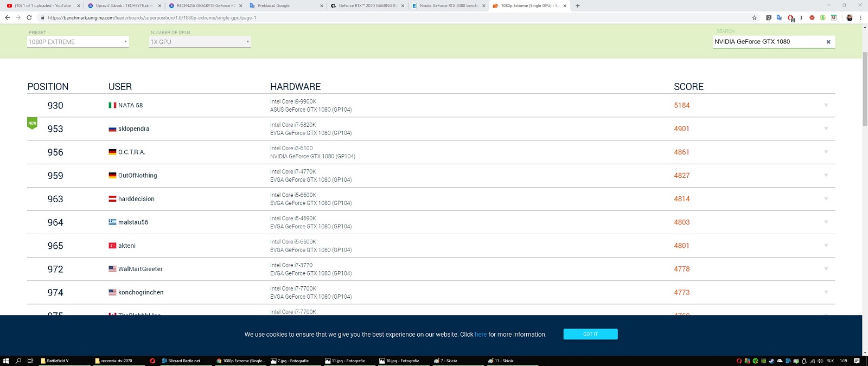Open the 1X GPU number dropdown
The image size is (868, 366).
click(x=200, y=42)
